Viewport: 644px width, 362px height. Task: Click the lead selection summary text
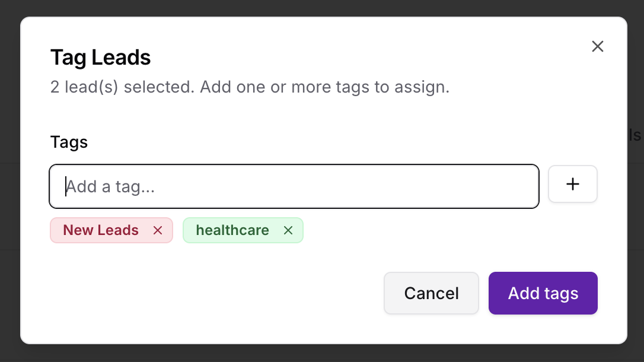coord(249,87)
